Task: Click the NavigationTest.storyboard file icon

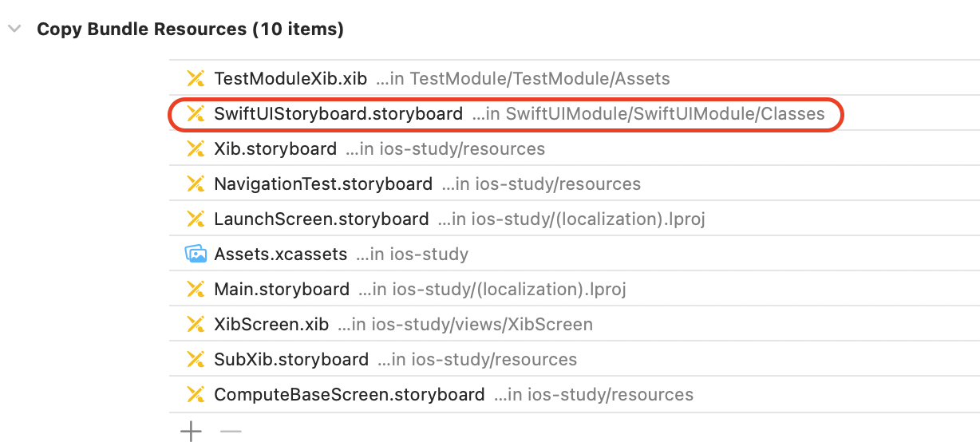Action: coord(196,184)
